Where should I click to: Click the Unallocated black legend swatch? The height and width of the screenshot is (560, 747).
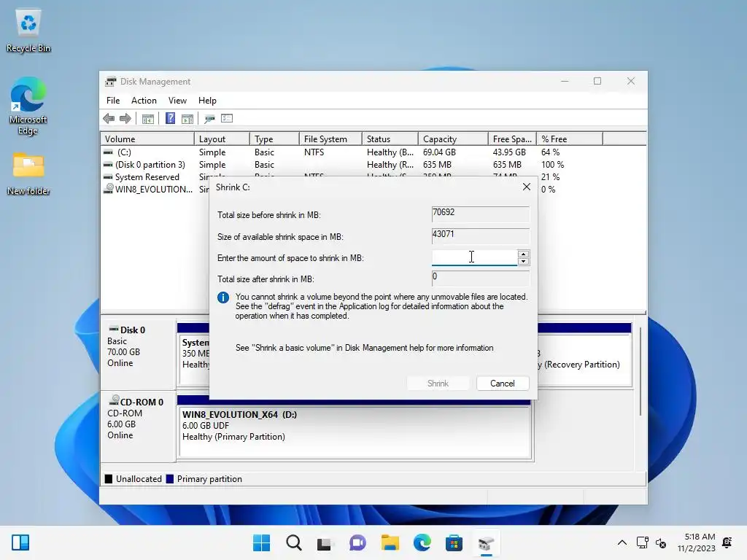tap(109, 479)
